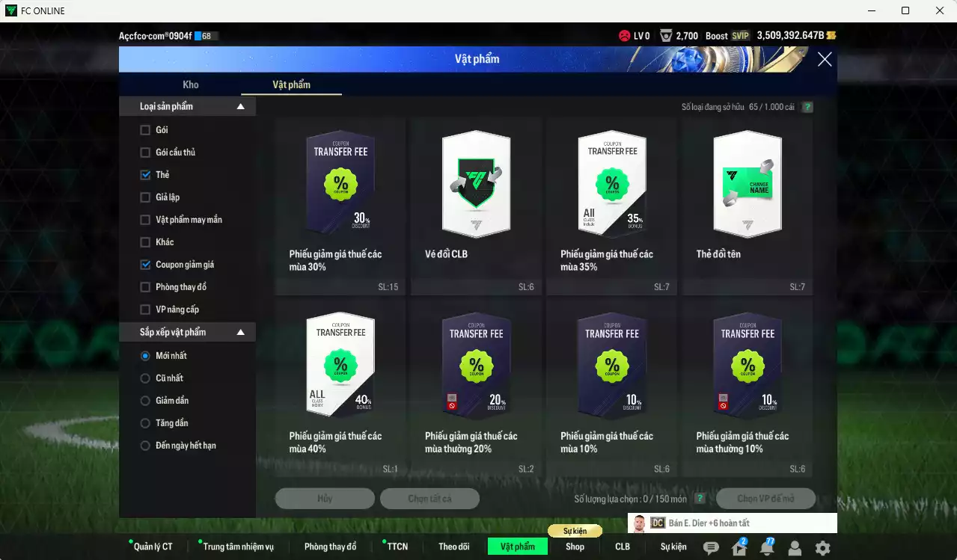Open the notification bell icon
This screenshot has height=560, width=957.
click(767, 548)
